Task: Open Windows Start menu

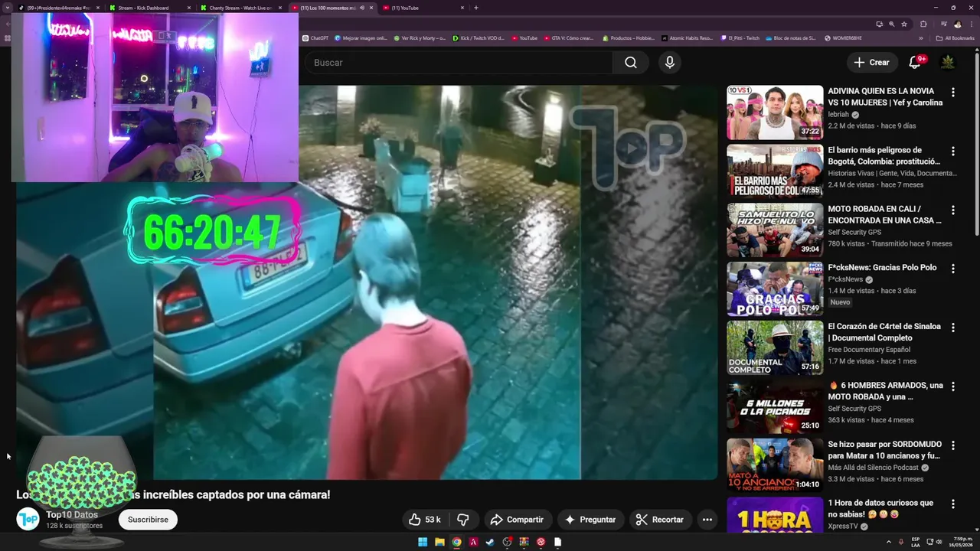Action: (423, 542)
